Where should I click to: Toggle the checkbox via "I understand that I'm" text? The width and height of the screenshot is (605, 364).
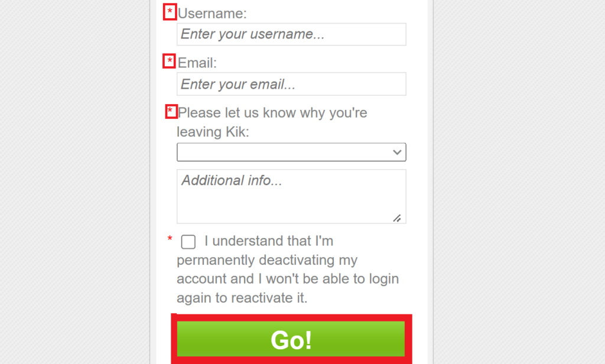pos(269,241)
